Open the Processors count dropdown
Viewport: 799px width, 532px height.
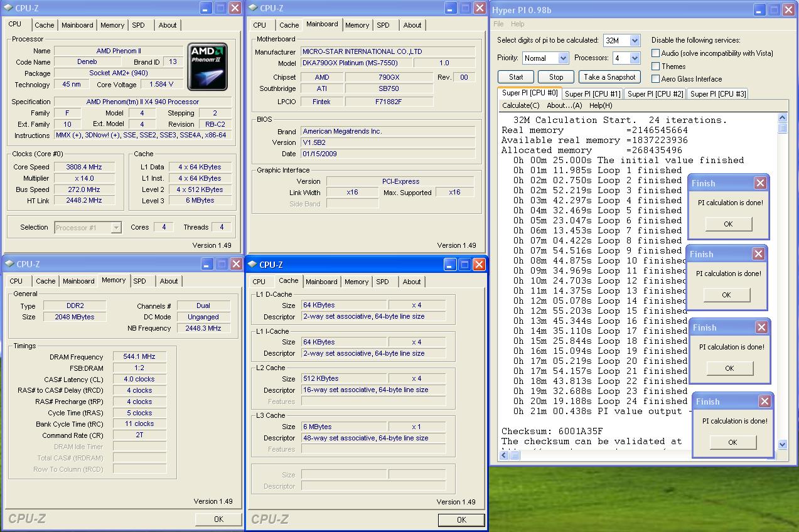coord(634,58)
